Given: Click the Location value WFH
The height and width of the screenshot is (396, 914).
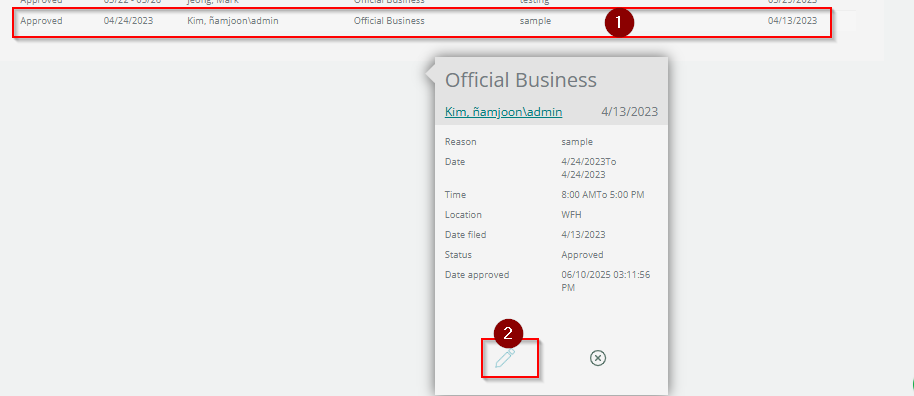Looking at the screenshot, I should click(x=571, y=215).
